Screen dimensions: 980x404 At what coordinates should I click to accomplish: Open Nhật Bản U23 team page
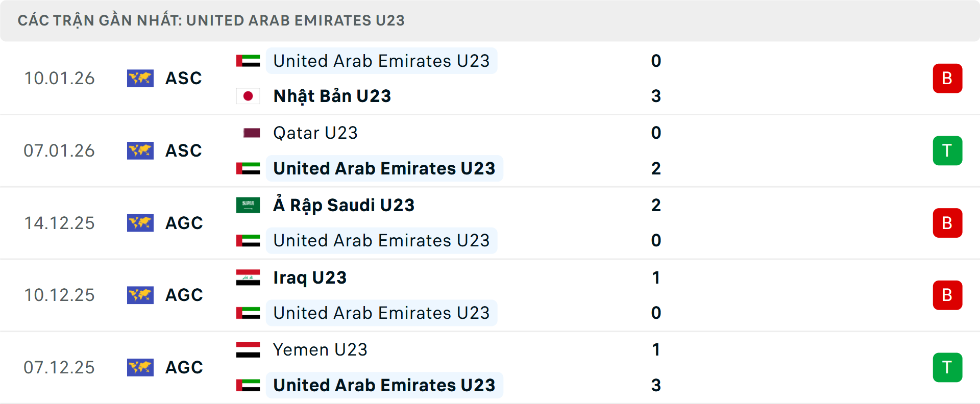pyautogui.click(x=331, y=96)
